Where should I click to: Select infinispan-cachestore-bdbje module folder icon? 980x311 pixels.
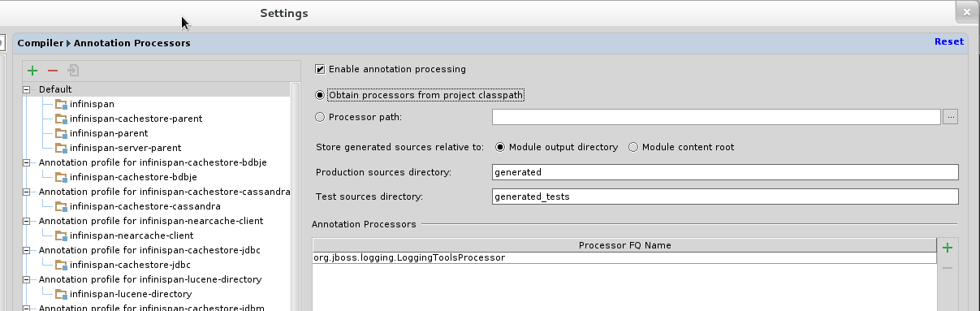(x=61, y=177)
